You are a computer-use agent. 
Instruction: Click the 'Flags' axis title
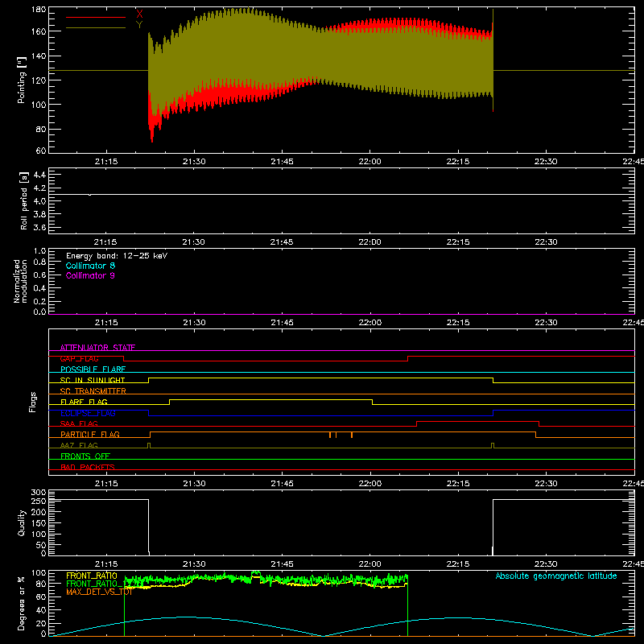pyautogui.click(x=32, y=402)
